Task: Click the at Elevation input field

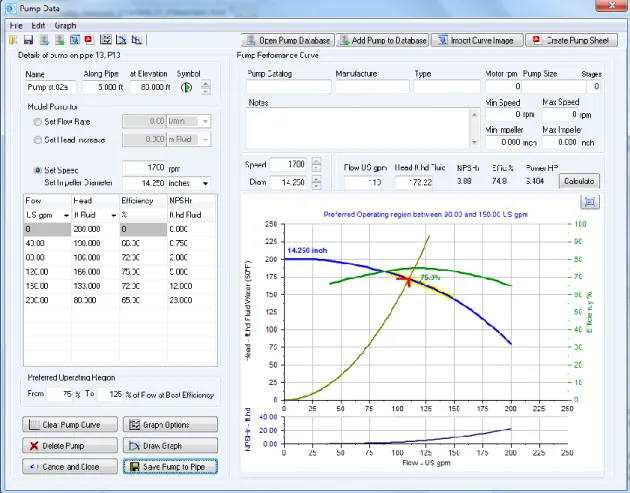Action: coord(151,87)
